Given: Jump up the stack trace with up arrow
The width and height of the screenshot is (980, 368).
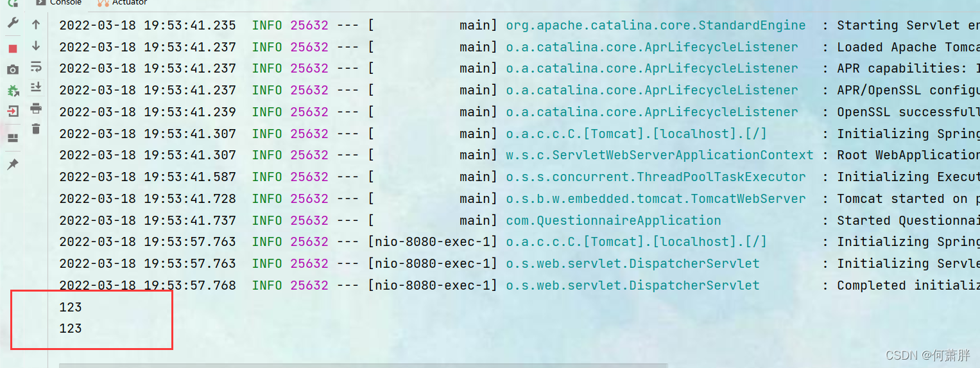Looking at the screenshot, I should (x=36, y=24).
